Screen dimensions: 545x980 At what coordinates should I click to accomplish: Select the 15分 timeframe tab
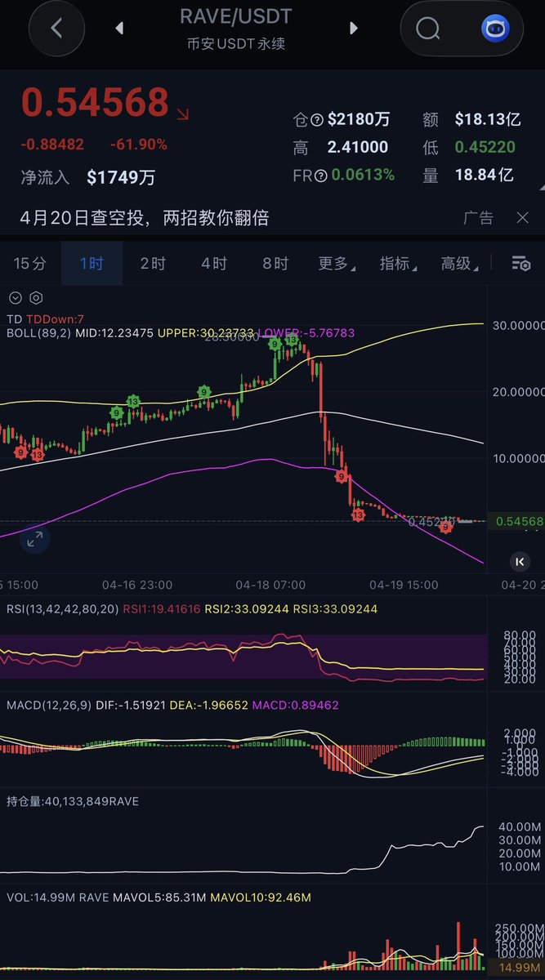click(x=30, y=263)
